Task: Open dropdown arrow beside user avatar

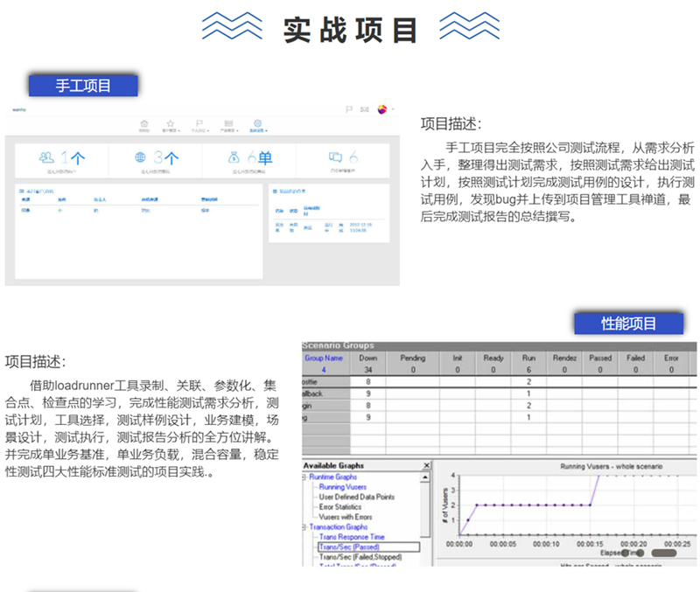Action: [393, 109]
